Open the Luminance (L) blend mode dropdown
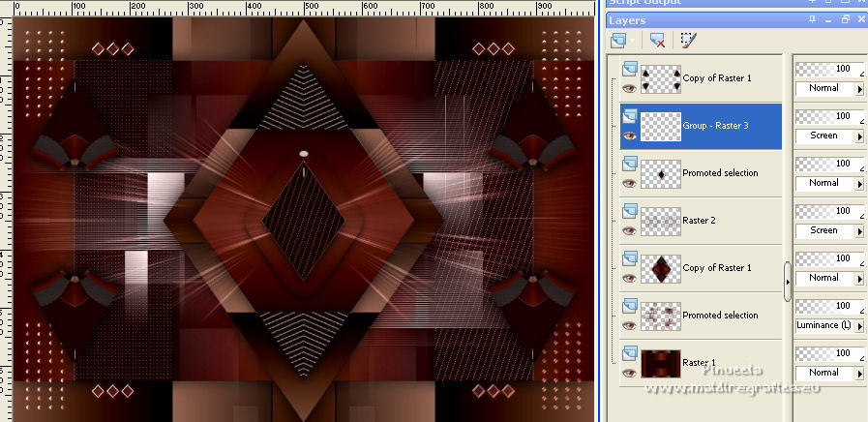 (x=859, y=326)
